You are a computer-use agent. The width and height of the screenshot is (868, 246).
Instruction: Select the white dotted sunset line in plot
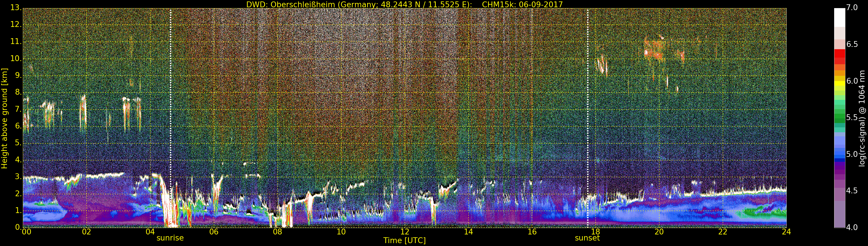coord(588,101)
